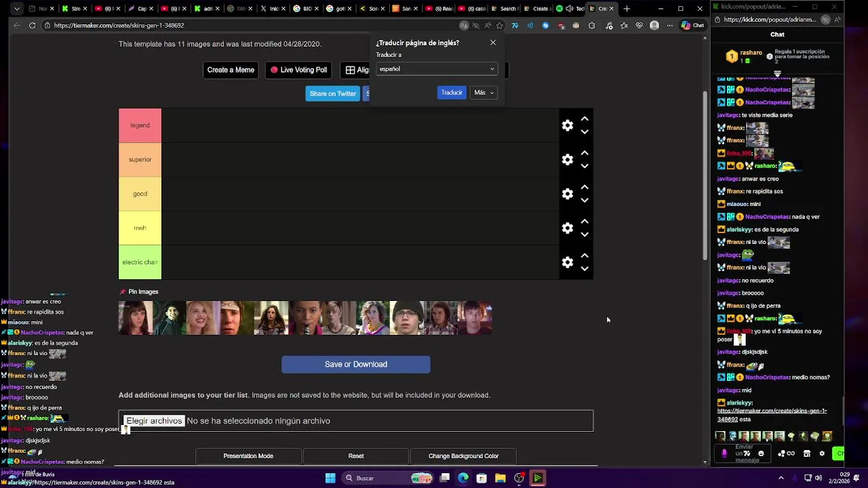Click Save or Download button

click(x=356, y=365)
